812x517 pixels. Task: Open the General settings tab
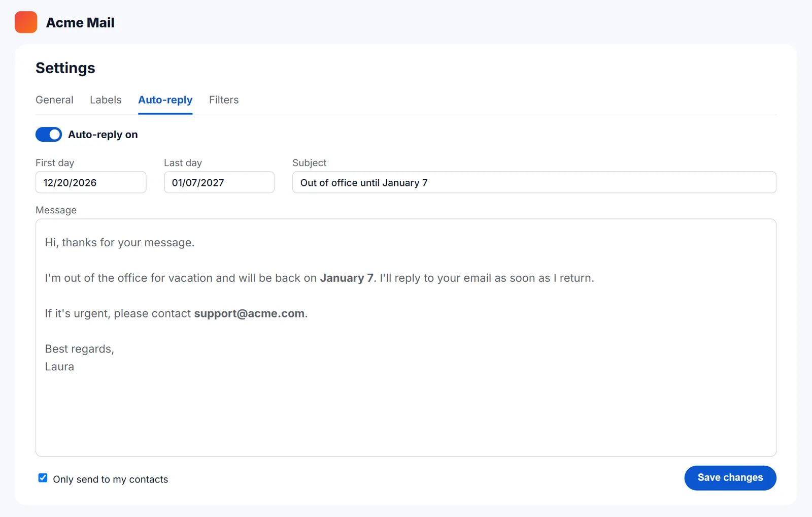coord(54,100)
